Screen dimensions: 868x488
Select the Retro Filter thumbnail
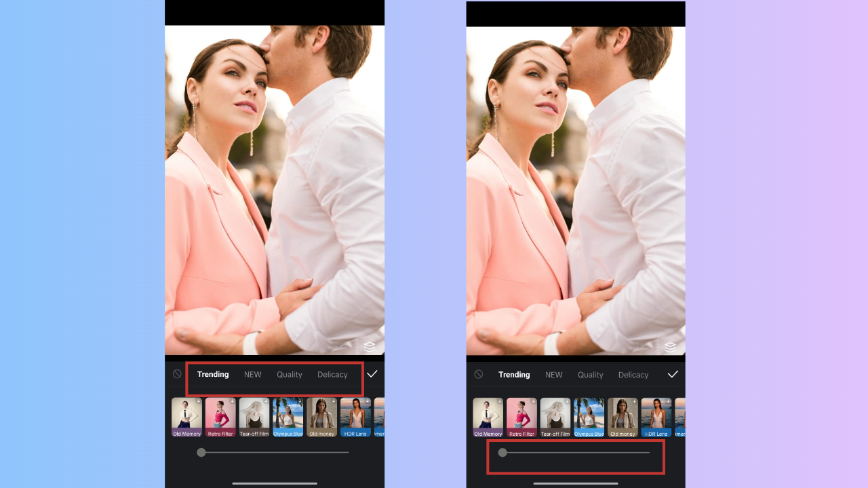coord(220,417)
